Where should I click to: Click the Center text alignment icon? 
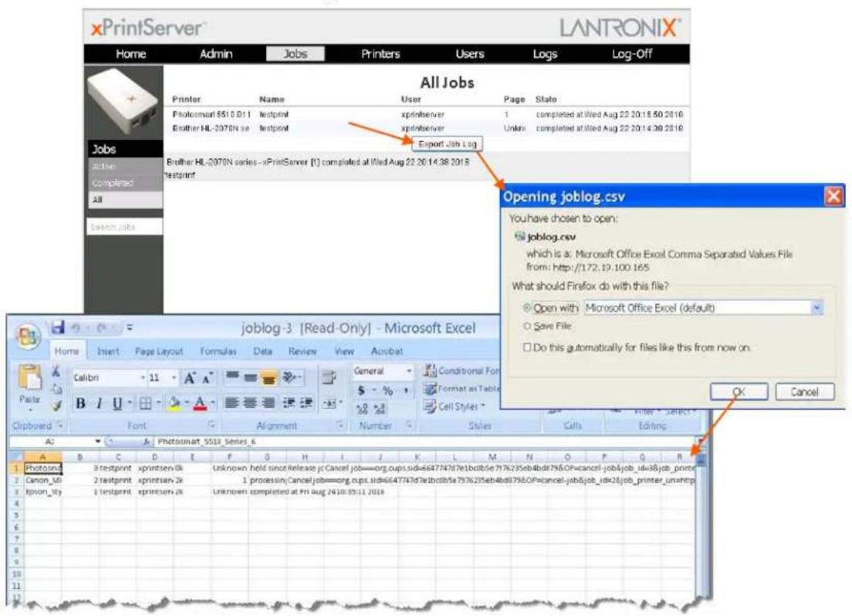pos(250,403)
